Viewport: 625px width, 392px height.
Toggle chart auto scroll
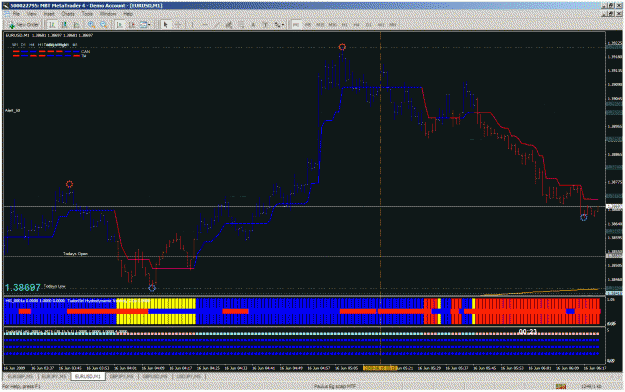[120, 25]
